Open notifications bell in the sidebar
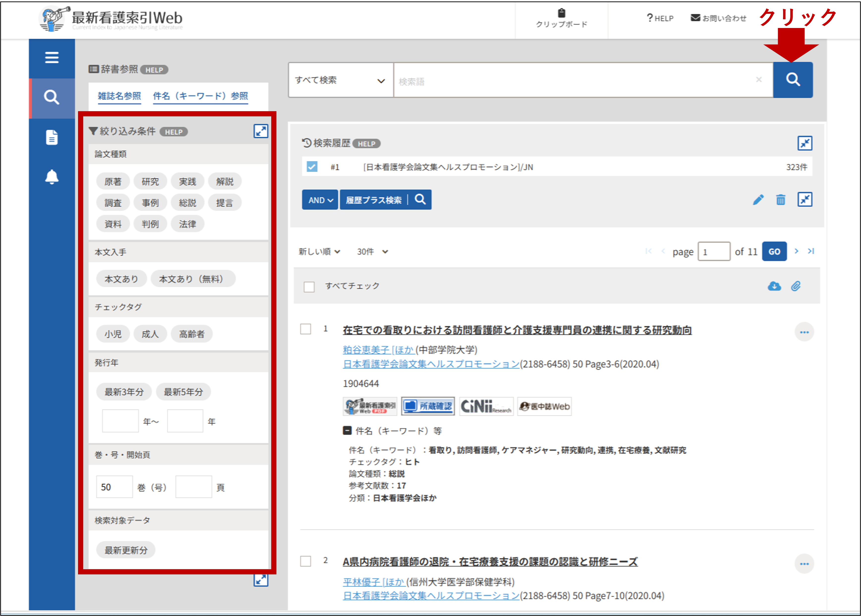Screen dimensions: 861x616 click(x=52, y=177)
